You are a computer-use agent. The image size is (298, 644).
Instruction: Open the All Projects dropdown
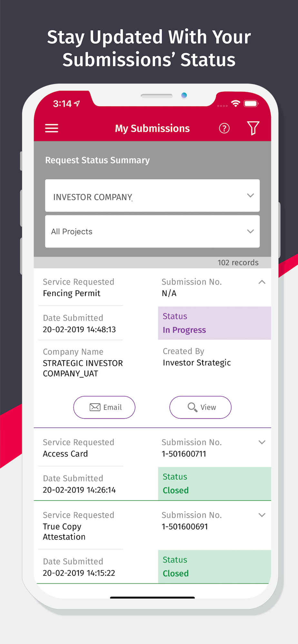[x=152, y=232]
